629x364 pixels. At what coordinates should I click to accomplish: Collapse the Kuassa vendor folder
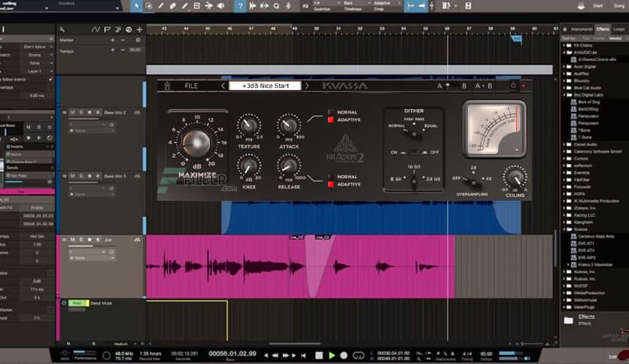[x=564, y=229]
